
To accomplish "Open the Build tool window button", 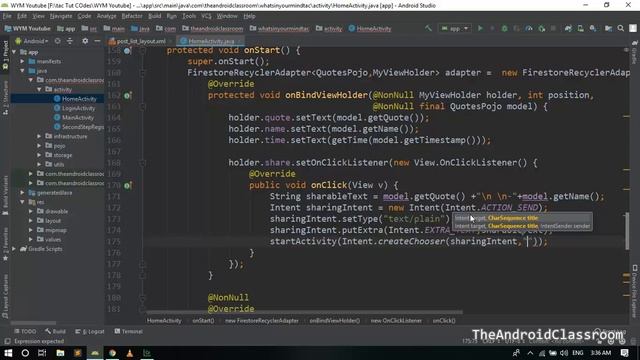I will click(x=55, y=331).
